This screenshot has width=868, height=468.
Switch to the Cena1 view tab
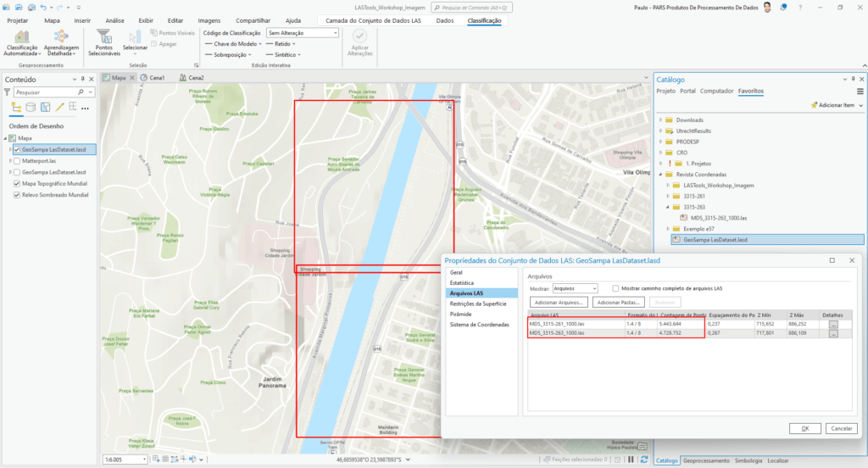click(x=153, y=77)
